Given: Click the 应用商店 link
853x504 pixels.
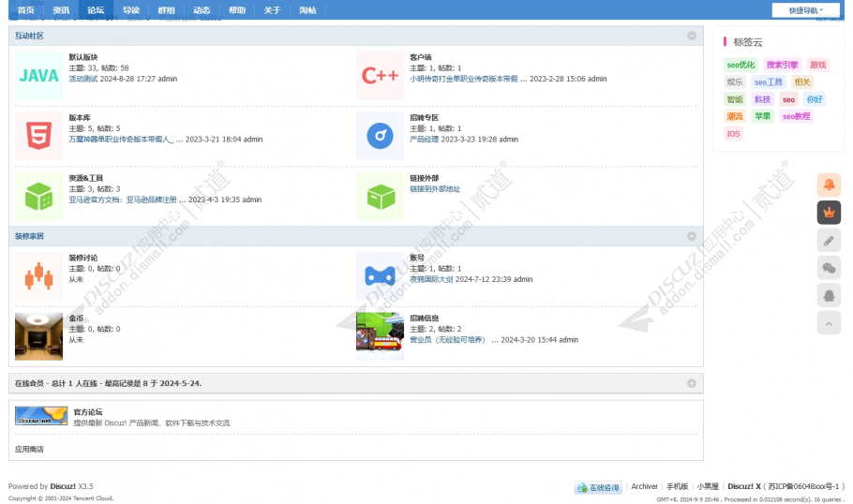Looking at the screenshot, I should click(x=29, y=449).
